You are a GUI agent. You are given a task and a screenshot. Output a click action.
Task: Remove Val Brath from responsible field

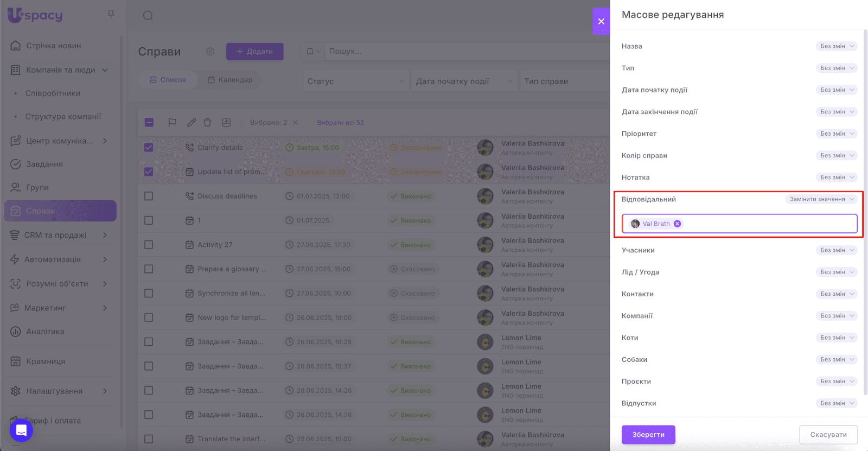tap(678, 224)
